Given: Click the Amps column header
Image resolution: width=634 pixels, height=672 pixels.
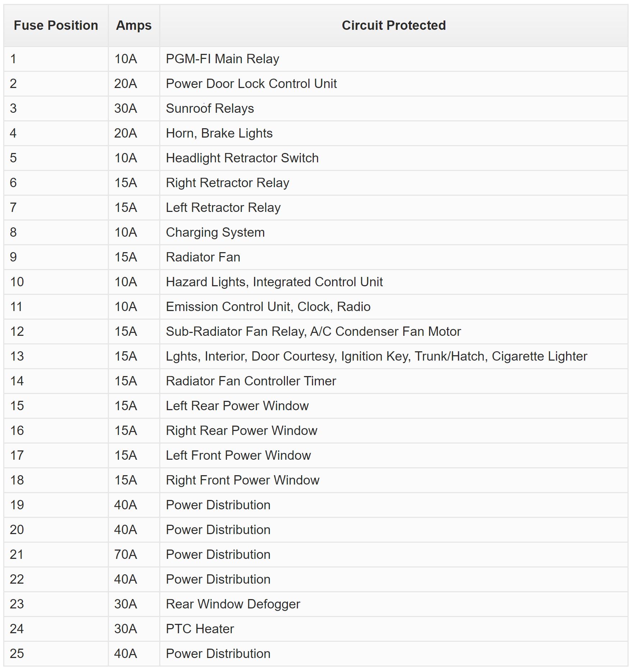Looking at the screenshot, I should pos(134,26).
